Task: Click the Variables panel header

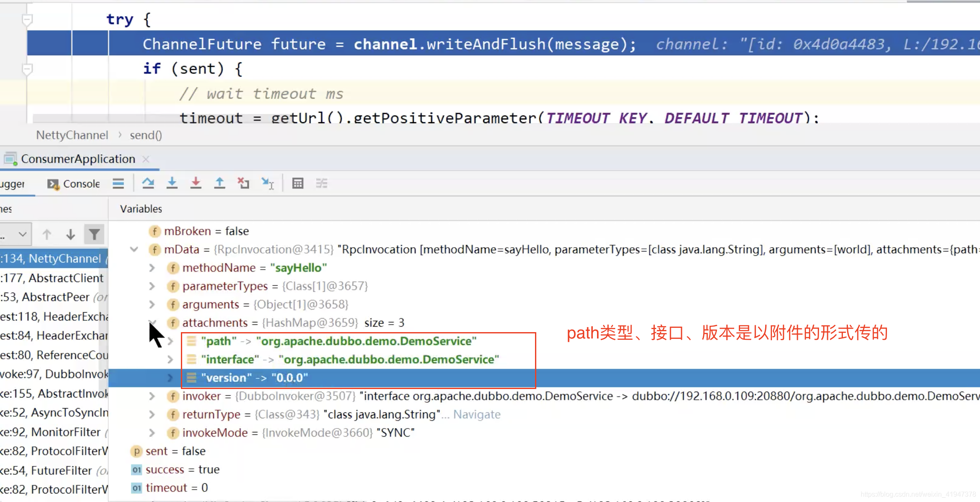Action: tap(141, 209)
